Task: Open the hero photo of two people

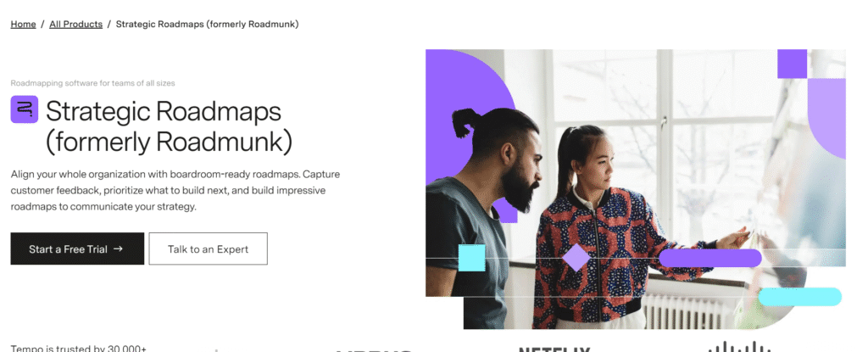Action: pyautogui.click(x=636, y=189)
